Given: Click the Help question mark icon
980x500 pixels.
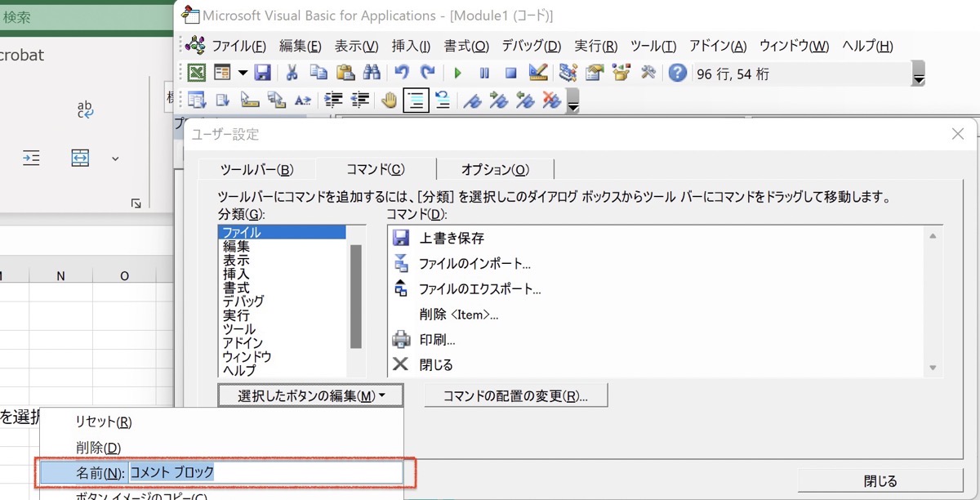Looking at the screenshot, I should 677,73.
